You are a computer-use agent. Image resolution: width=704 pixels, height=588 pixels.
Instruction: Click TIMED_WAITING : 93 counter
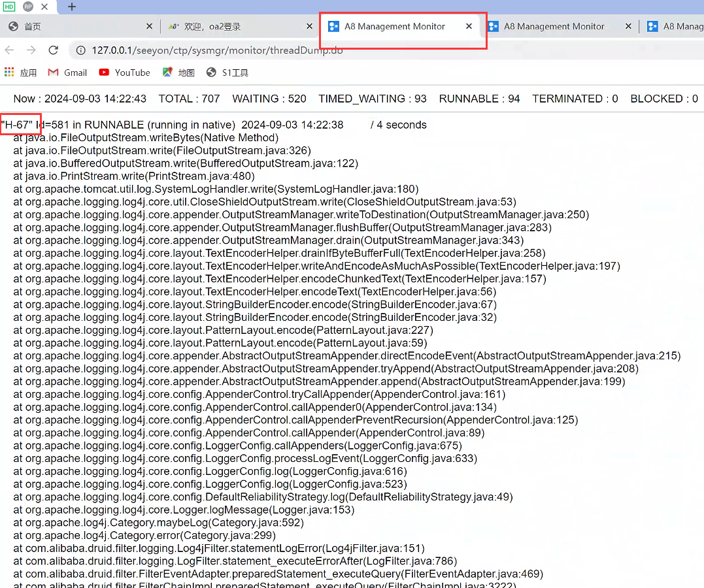click(x=373, y=99)
